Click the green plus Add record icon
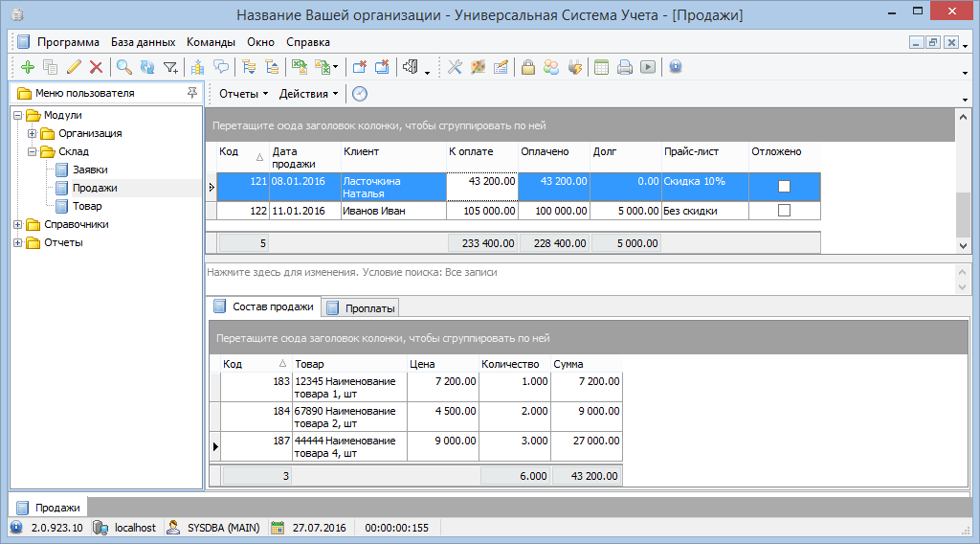 click(27, 67)
